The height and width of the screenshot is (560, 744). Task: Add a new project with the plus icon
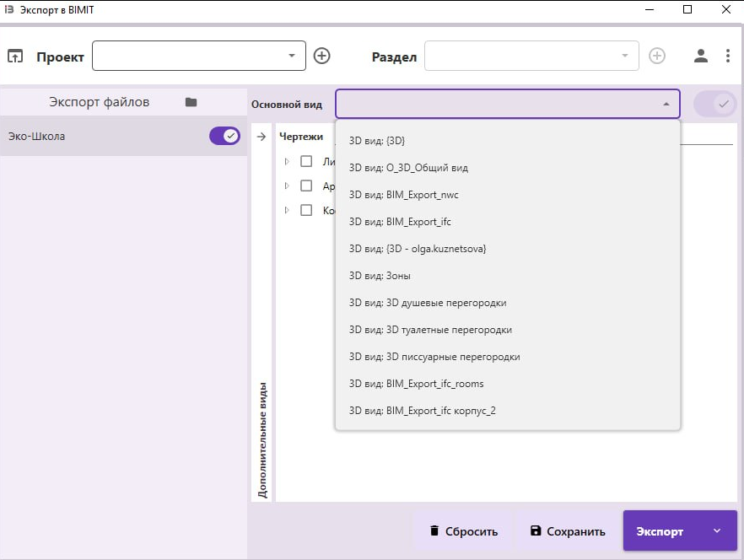(321, 56)
